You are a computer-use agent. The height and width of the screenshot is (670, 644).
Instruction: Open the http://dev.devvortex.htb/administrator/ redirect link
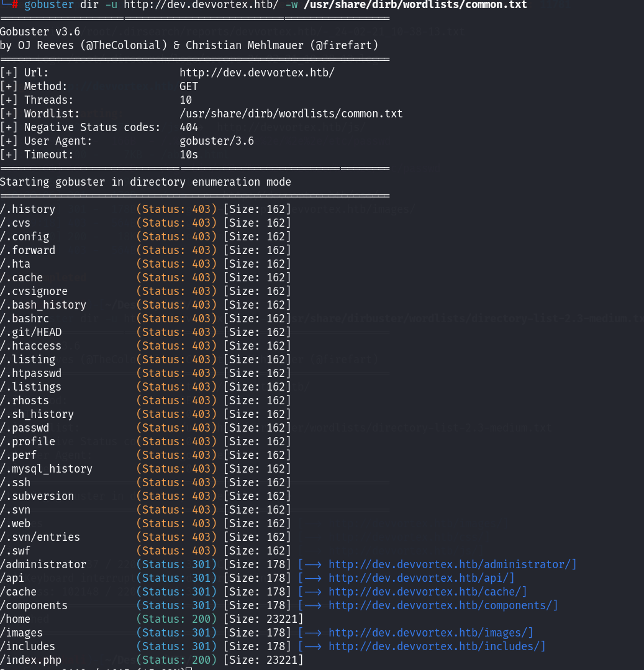pos(512,564)
